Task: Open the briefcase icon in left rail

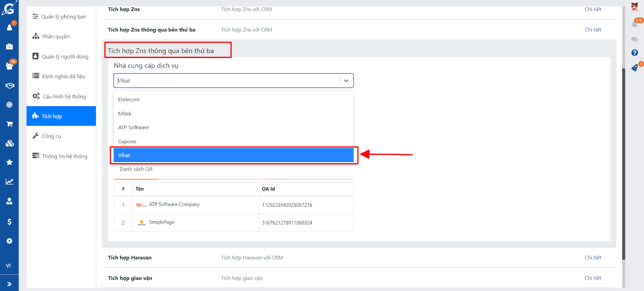Action: click(9, 46)
